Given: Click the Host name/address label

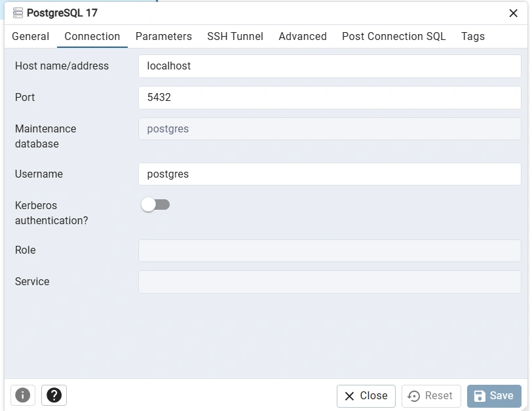Looking at the screenshot, I should click(62, 66).
